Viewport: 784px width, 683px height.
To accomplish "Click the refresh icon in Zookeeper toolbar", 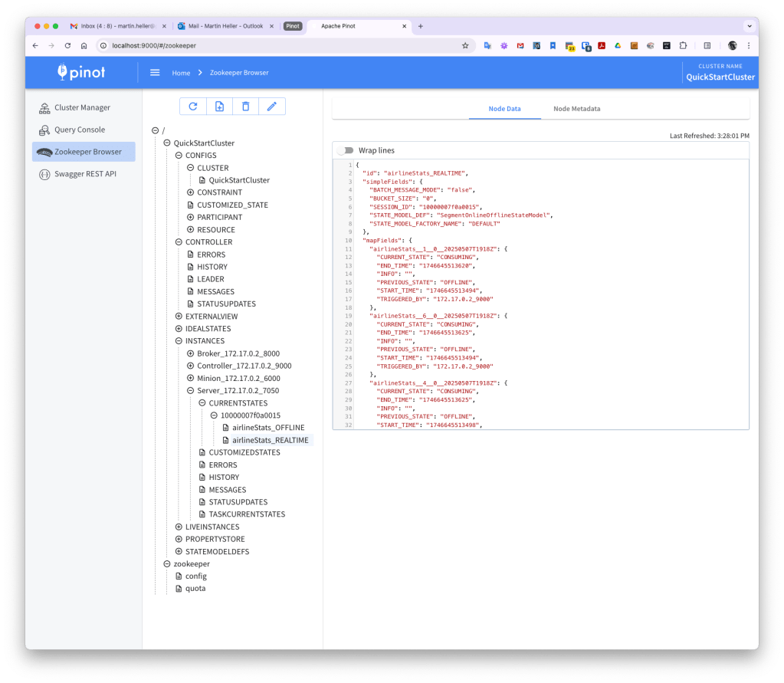I will point(193,107).
